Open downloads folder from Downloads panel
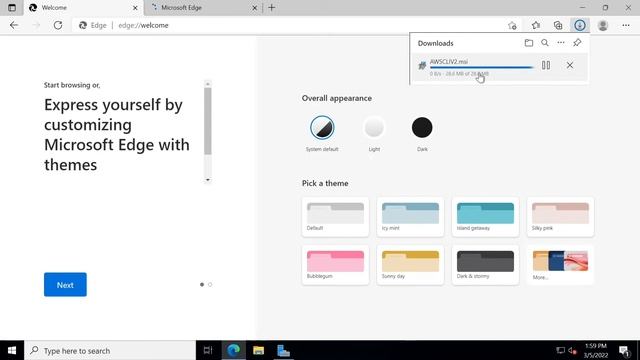 click(x=529, y=43)
